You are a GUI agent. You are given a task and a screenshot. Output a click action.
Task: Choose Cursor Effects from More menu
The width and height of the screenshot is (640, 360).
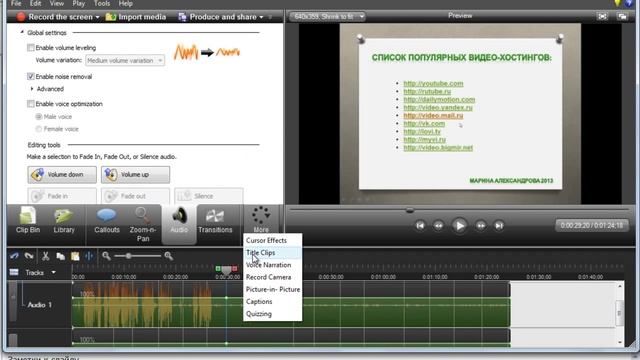tap(273, 240)
